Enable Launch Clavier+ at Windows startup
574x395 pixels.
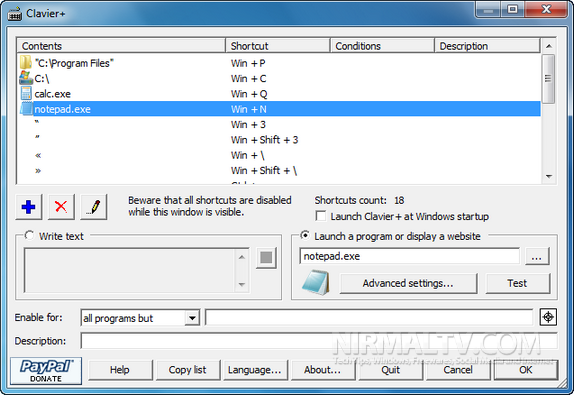click(x=321, y=216)
